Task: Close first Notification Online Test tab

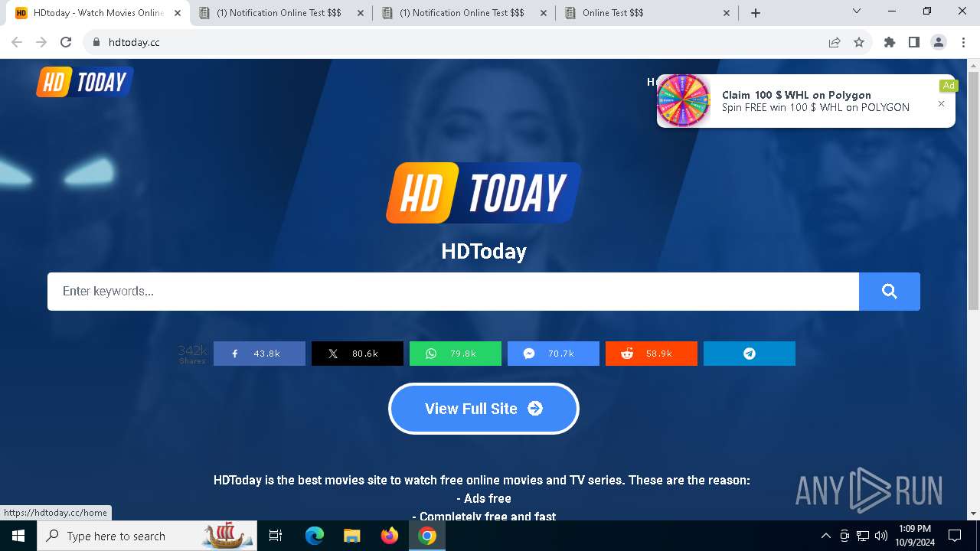Action: tap(361, 13)
